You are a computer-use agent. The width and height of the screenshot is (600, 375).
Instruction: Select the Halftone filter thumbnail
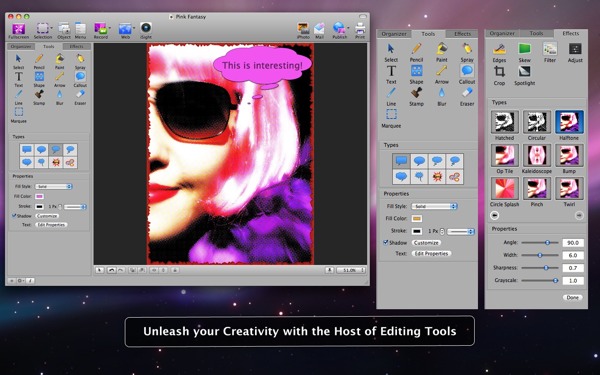point(569,122)
